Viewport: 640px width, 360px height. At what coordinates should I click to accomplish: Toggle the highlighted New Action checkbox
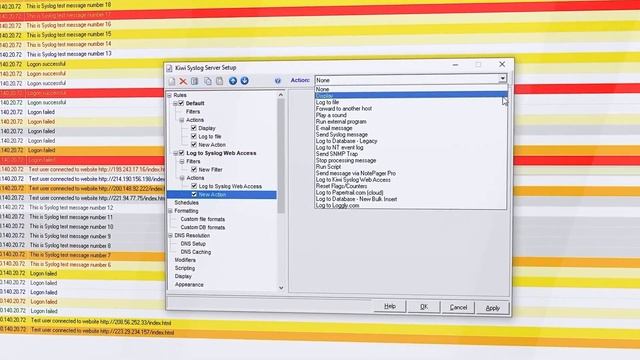click(194, 195)
